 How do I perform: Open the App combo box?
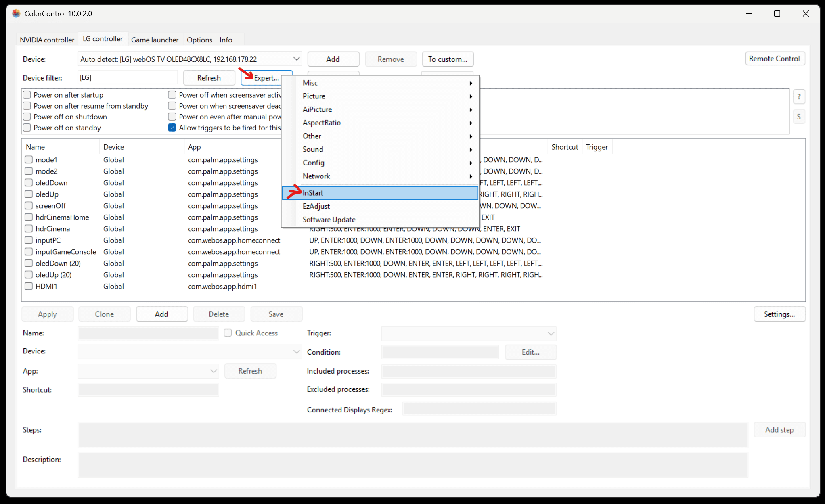(x=148, y=371)
